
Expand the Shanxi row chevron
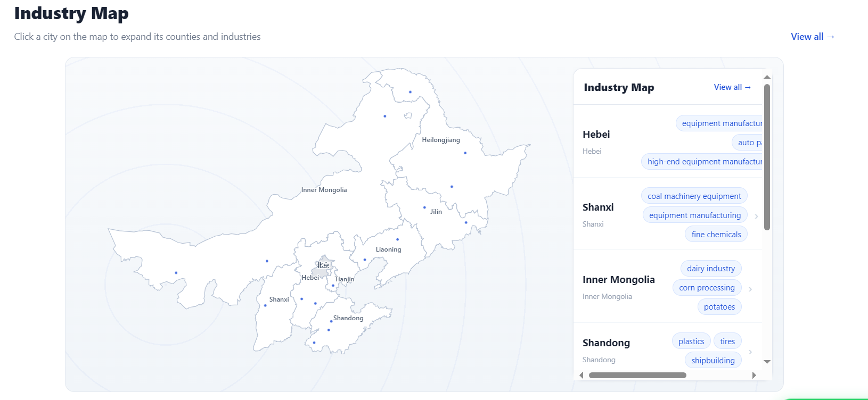[756, 216]
